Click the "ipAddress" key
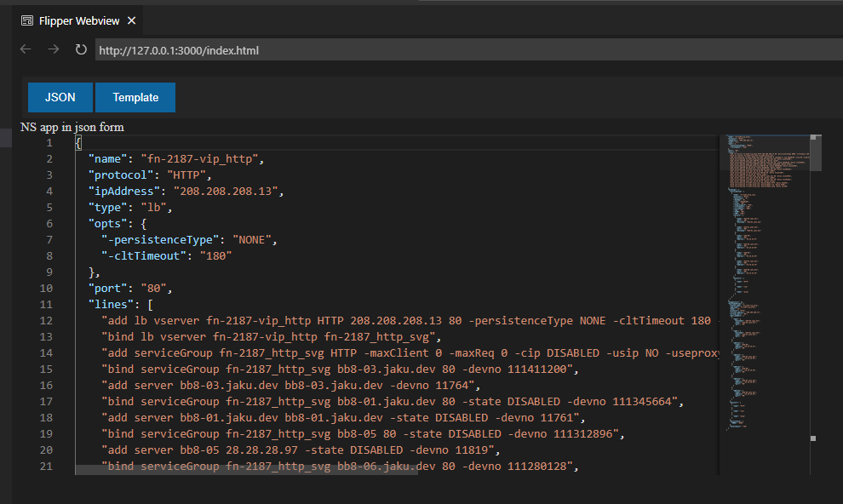This screenshot has width=843, height=504. point(124,192)
